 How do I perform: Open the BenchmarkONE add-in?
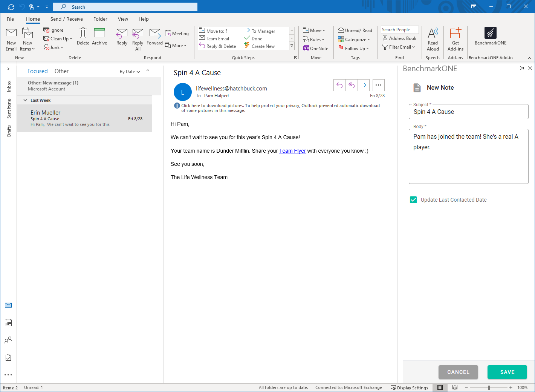(x=491, y=37)
